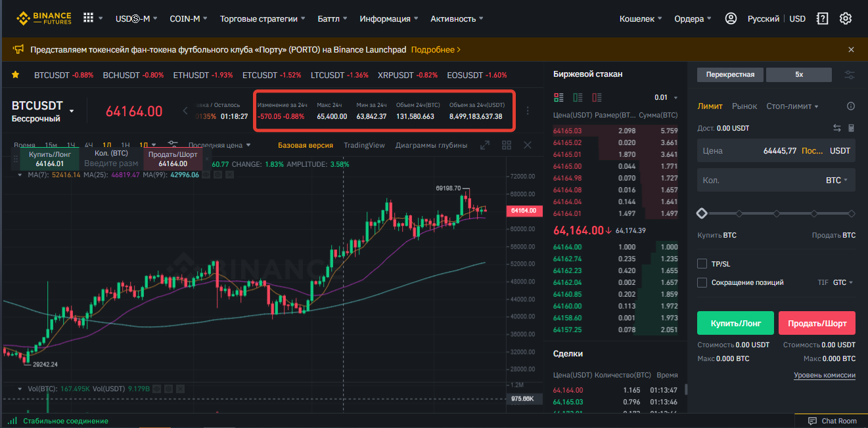Viewport: 868px width, 428px height.
Task: Select the 1Н chart interval
Action: [126, 145]
